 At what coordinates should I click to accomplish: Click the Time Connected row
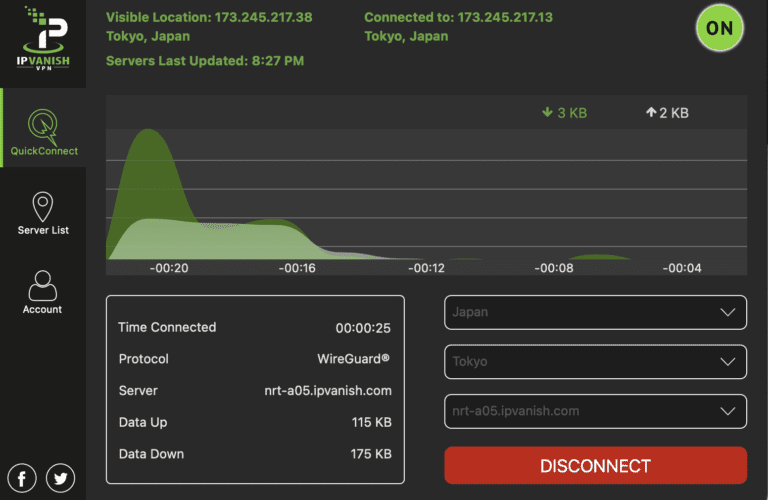(255, 327)
